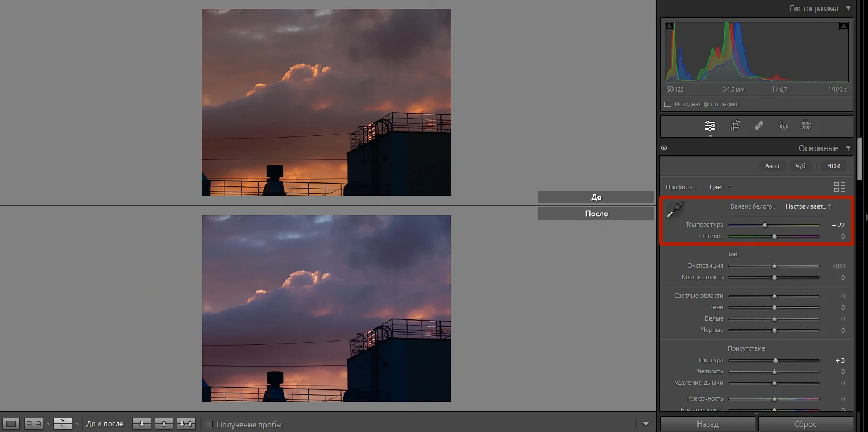Enable the Получение пробы checkbox
The height and width of the screenshot is (432, 868).
point(209,425)
